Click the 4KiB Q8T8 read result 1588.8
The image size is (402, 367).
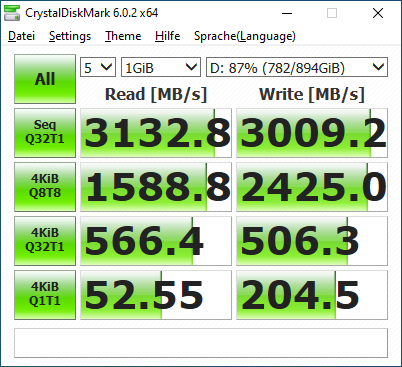pos(156,187)
